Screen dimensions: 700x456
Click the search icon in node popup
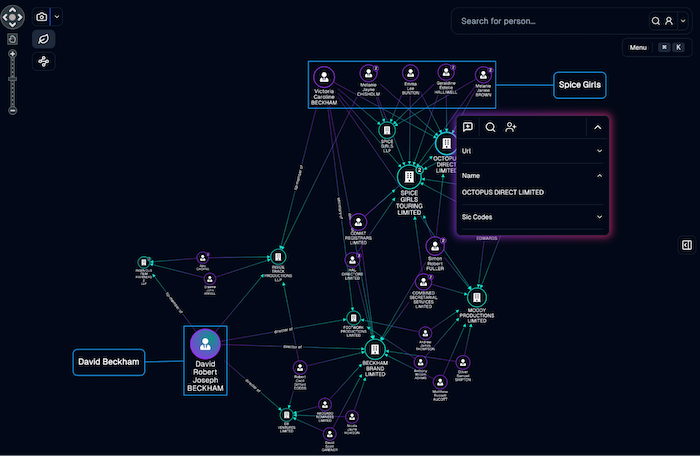[x=490, y=127]
